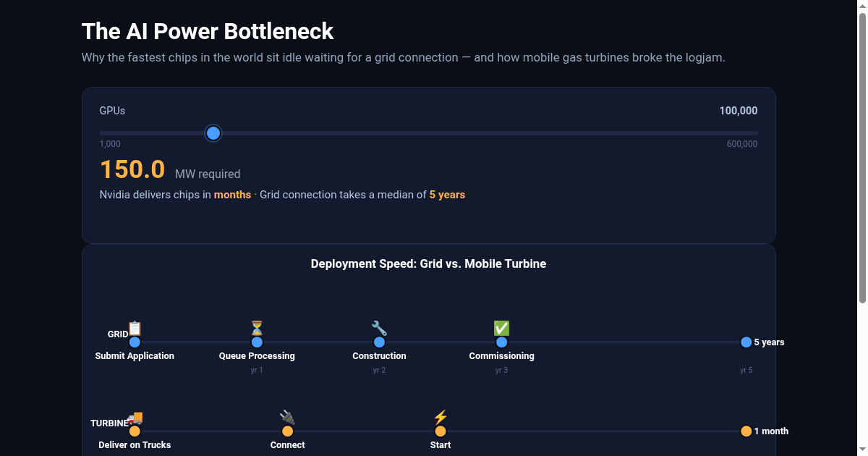Click 'The AI Power Bottleneck' heading
The height and width of the screenshot is (456, 868).
[x=208, y=31]
